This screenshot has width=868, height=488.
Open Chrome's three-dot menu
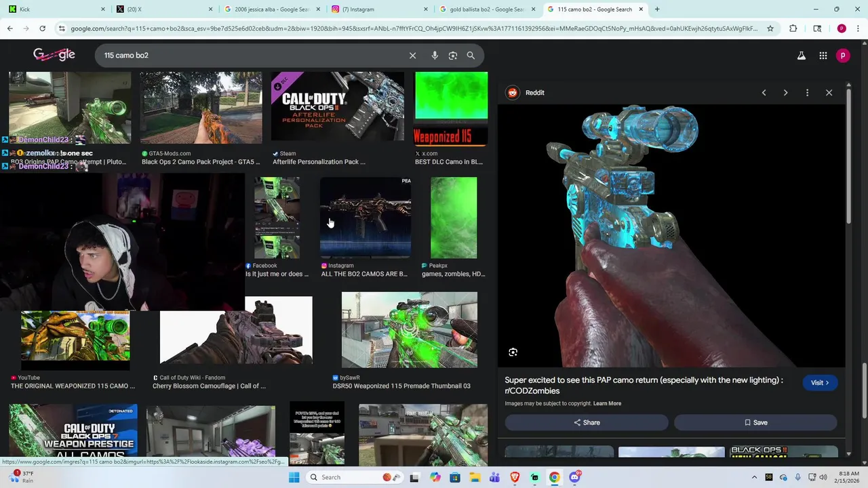pyautogui.click(x=858, y=28)
